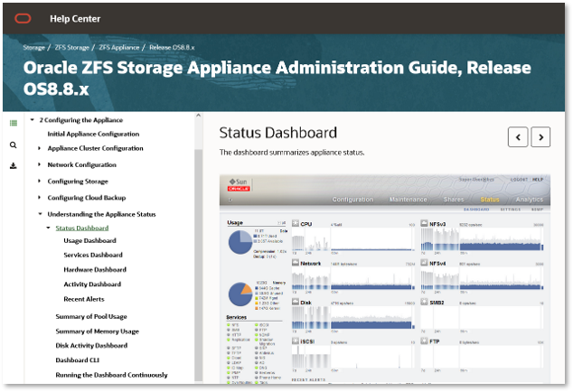Image resolution: width=573 pixels, height=392 pixels.
Task: Open Recent Alerts topic
Action: coord(84,299)
